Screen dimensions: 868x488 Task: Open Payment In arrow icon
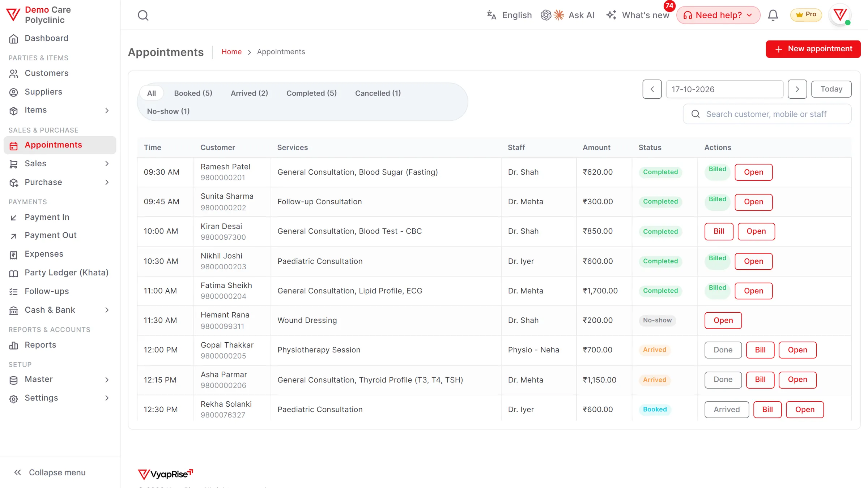coord(13,218)
